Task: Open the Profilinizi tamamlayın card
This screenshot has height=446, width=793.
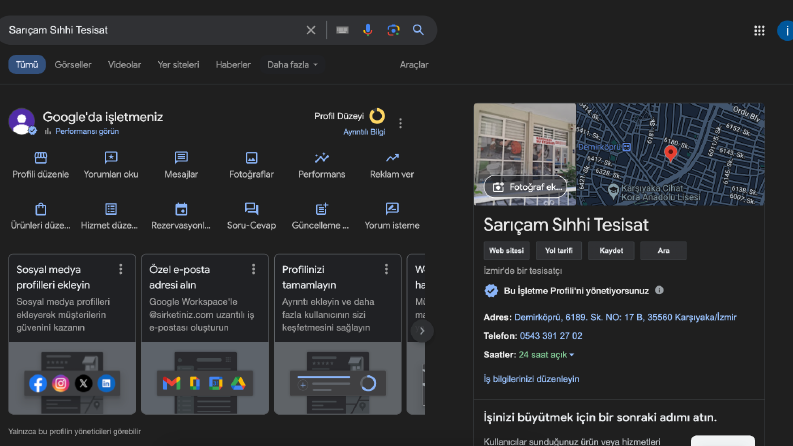Action: tap(338, 334)
